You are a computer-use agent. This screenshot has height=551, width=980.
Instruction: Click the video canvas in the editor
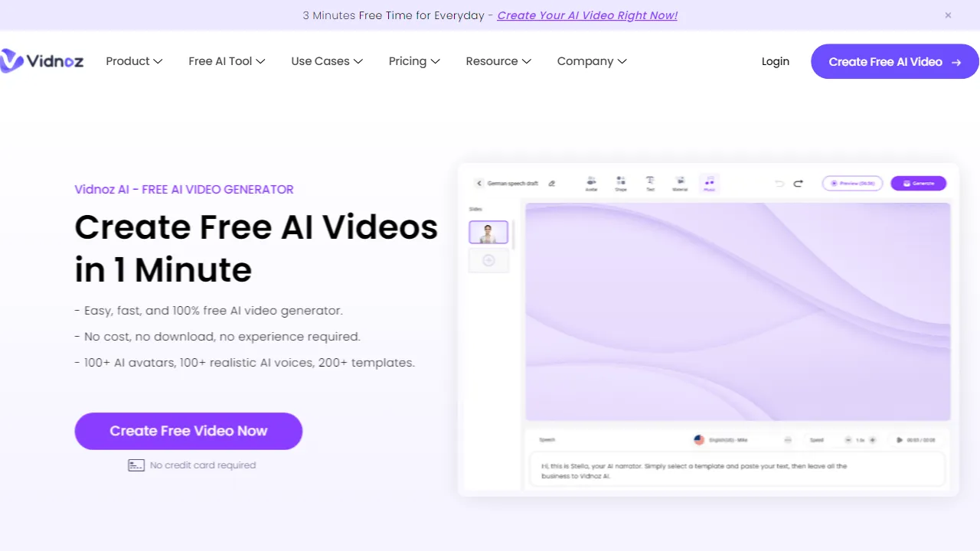pos(738,311)
